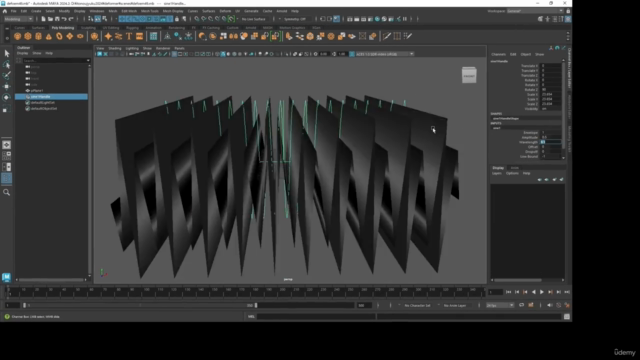Screen dimensions: 640x360
Task: Open the No Anim Layer dropdown
Action: click(x=455, y=305)
